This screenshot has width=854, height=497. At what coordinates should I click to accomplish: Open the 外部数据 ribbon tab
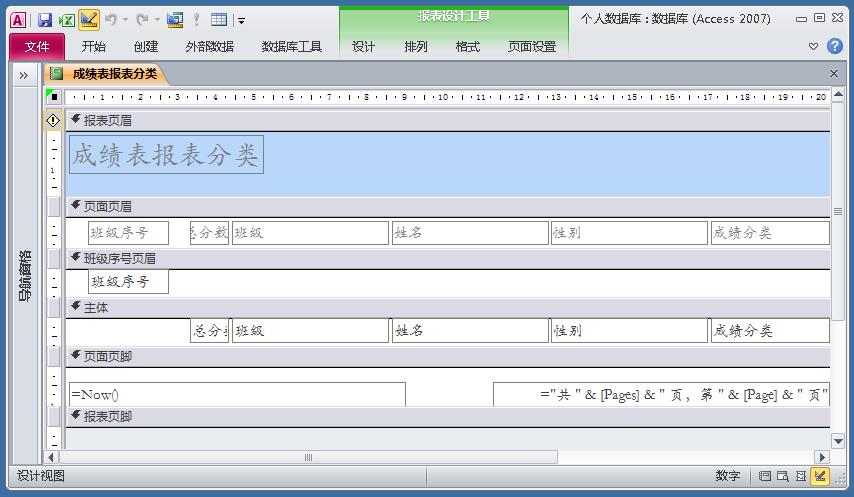click(210, 47)
